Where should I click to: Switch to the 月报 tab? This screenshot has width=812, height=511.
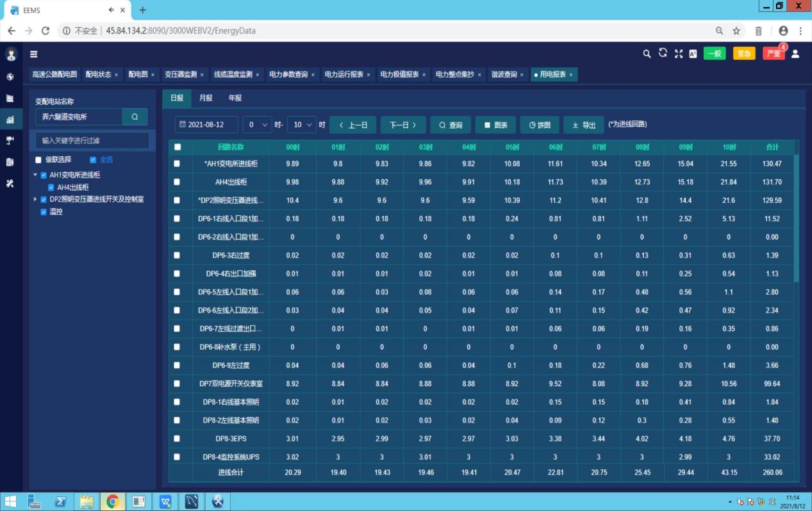point(206,98)
